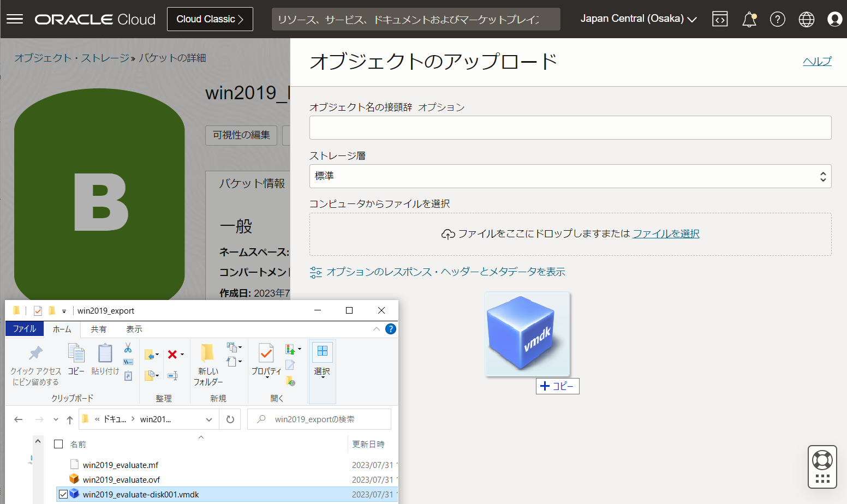Image resolution: width=847 pixels, height=504 pixels.
Task: Open the Japan Central (Osaka) region dropdown
Action: [x=639, y=19]
